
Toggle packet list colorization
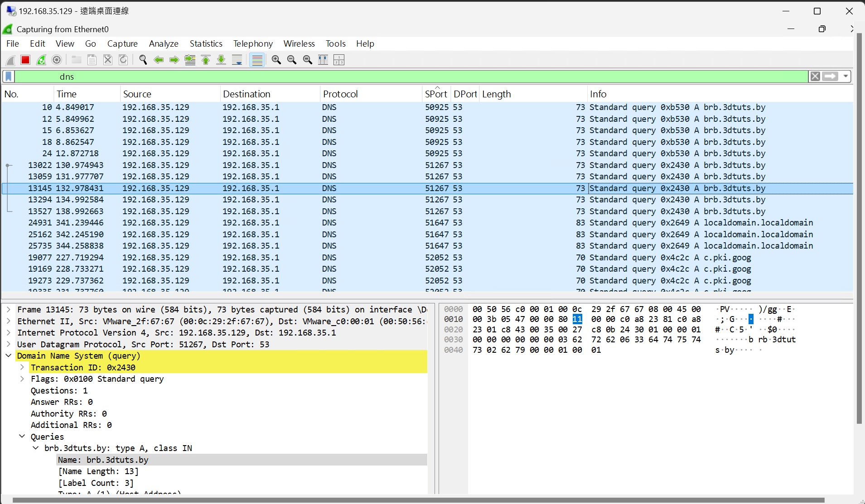(257, 60)
